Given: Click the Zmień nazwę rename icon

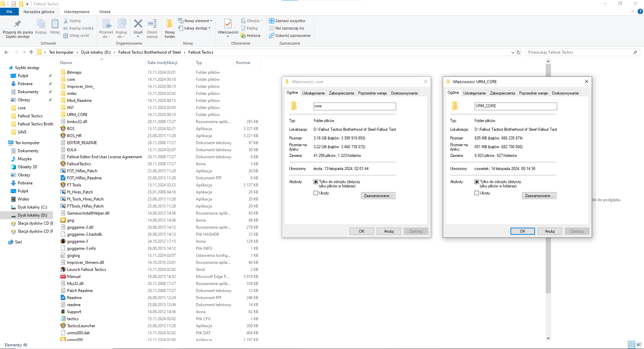Looking at the screenshot, I should coord(152,24).
